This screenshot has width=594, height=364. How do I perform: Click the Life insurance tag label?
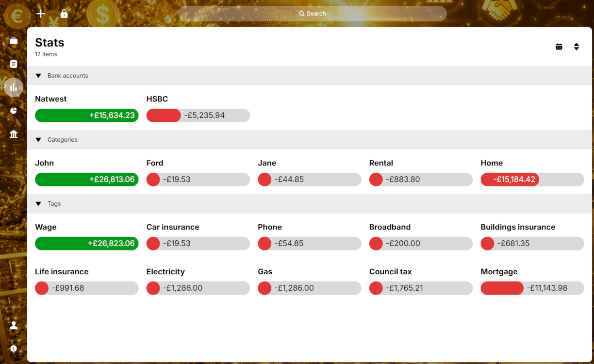point(62,272)
